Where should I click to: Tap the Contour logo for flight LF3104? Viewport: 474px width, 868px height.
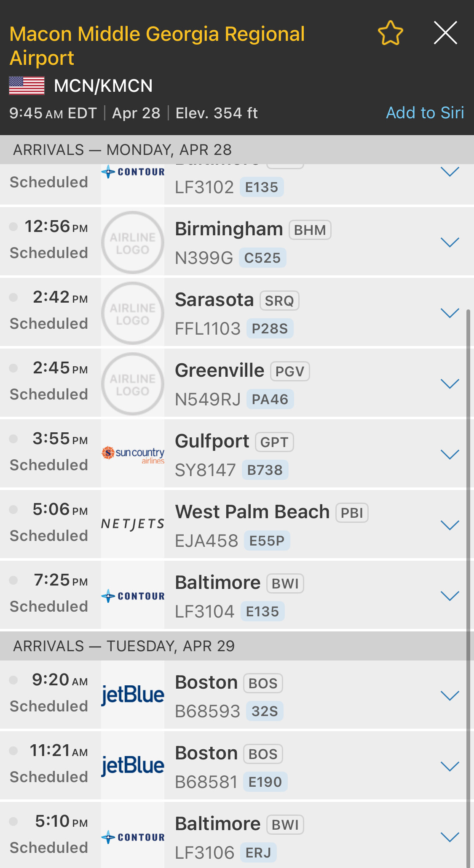[133, 596]
